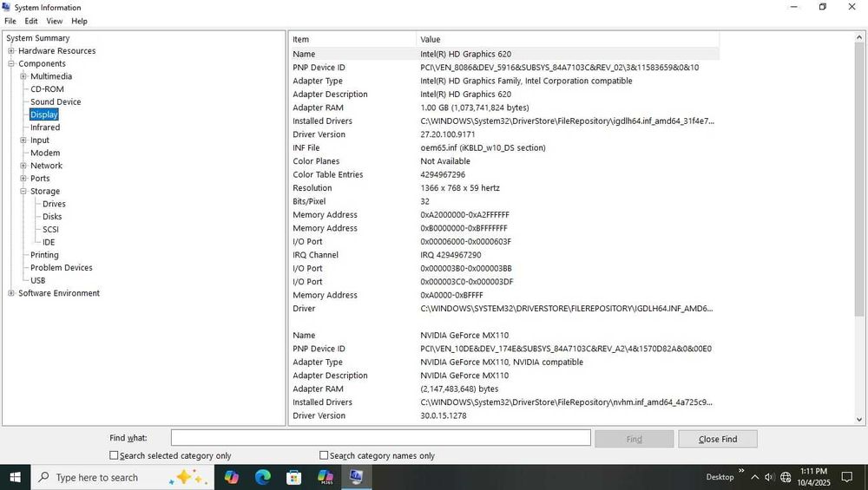Expand the Multimedia node
Viewport: 868px width, 490px height.
23,76
